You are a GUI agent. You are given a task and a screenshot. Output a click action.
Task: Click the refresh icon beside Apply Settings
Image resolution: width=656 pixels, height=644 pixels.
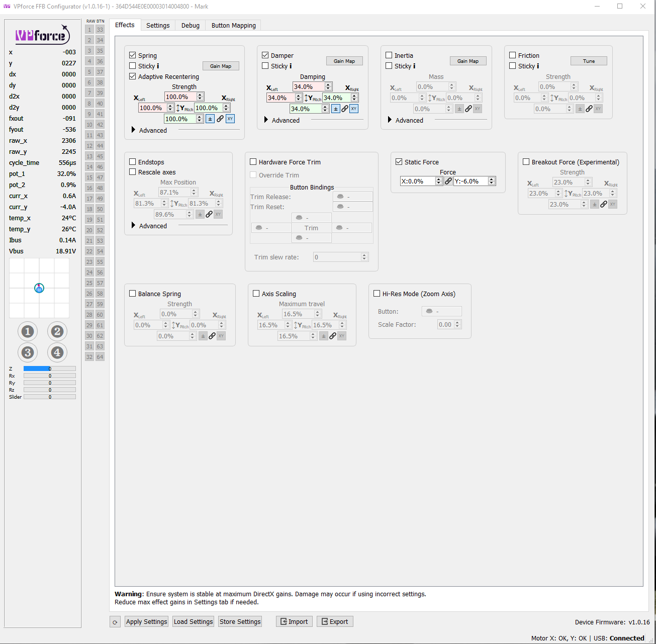[115, 622]
